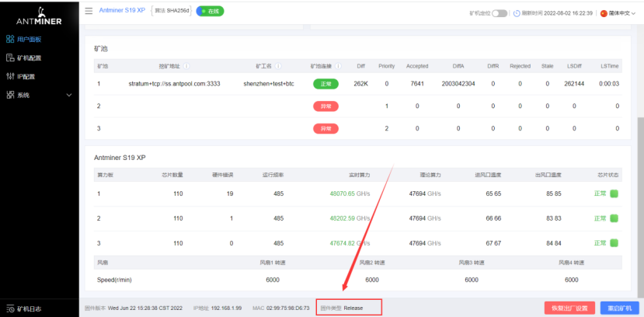This screenshot has width=644, height=317.
Task: Click the 算法 SHA256d algorithm label
Action: (172, 11)
